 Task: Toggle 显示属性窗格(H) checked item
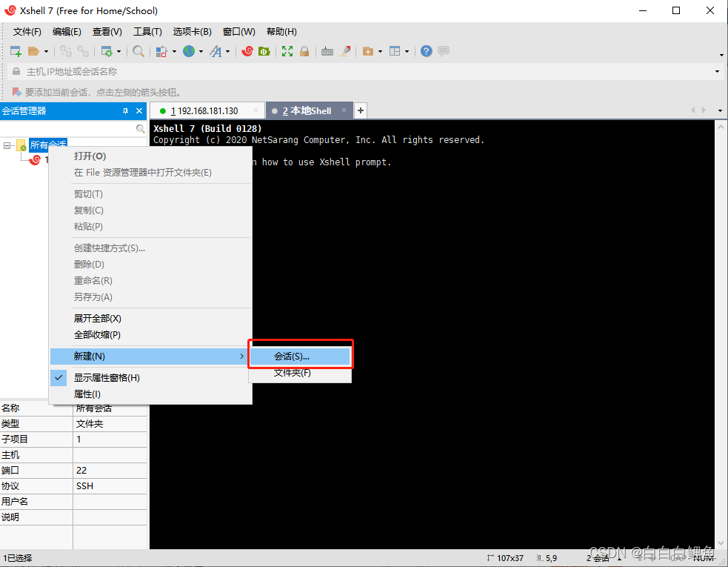coord(151,378)
